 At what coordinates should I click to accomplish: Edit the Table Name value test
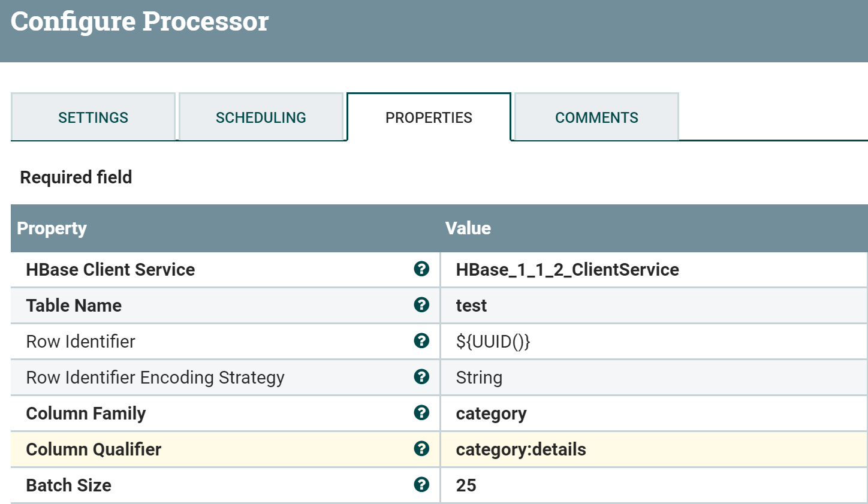pos(471,306)
